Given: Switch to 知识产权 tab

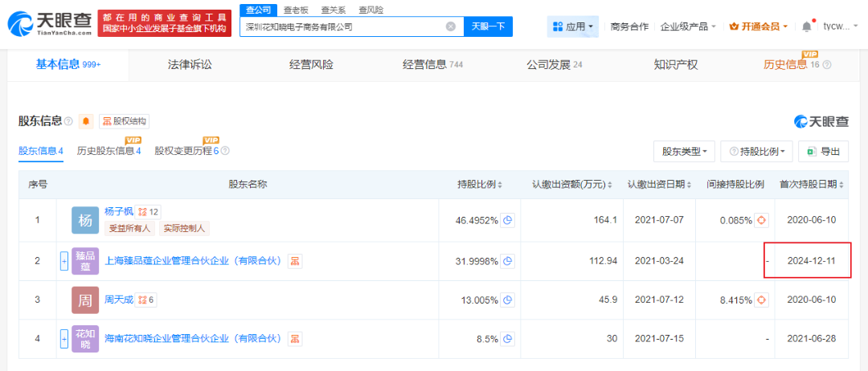Looking at the screenshot, I should (x=675, y=65).
